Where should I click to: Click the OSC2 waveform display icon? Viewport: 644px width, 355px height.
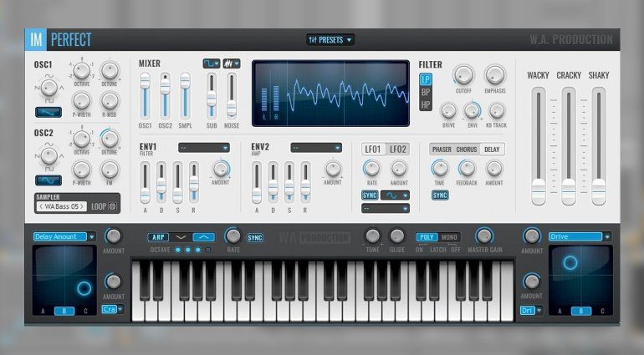coord(49,180)
